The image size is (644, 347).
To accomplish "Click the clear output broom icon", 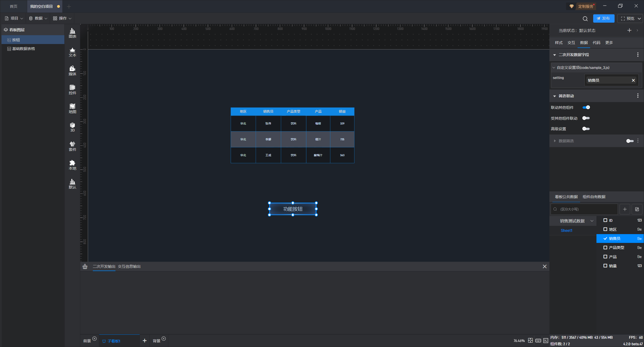I will (85, 267).
